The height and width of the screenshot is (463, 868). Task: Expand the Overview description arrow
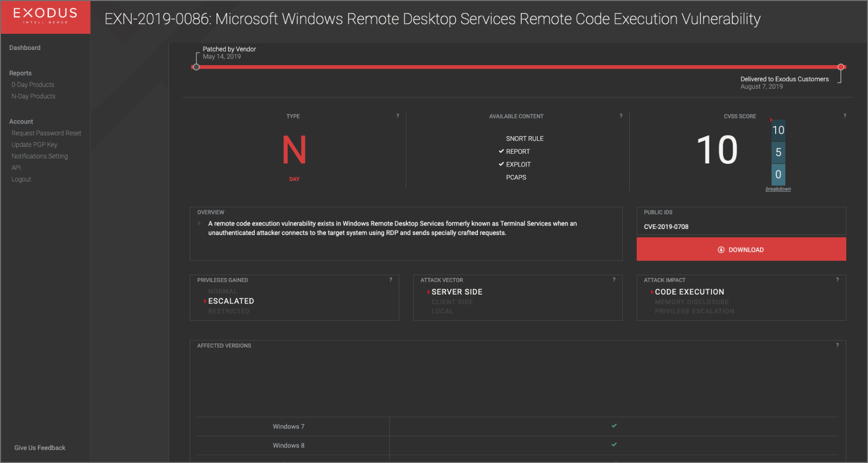199,223
